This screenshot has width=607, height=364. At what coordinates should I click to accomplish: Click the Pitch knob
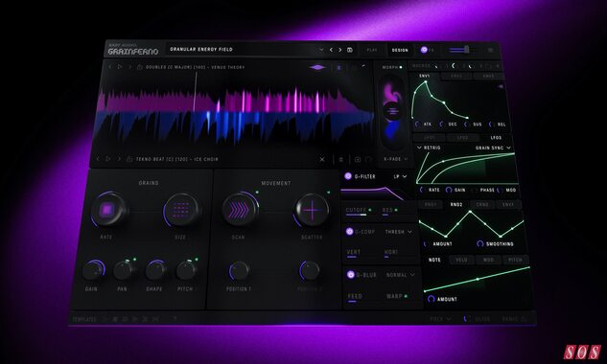[x=186, y=270]
